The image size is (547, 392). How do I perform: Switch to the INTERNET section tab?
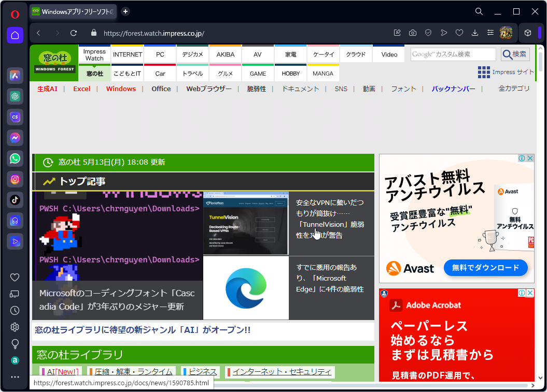(x=127, y=54)
